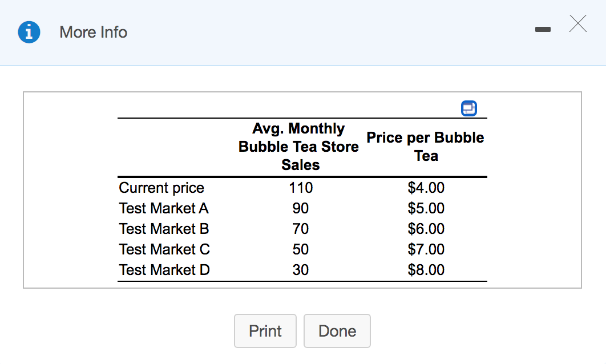Select the Test Market D row label
The image size is (606, 364).
pyautogui.click(x=164, y=270)
